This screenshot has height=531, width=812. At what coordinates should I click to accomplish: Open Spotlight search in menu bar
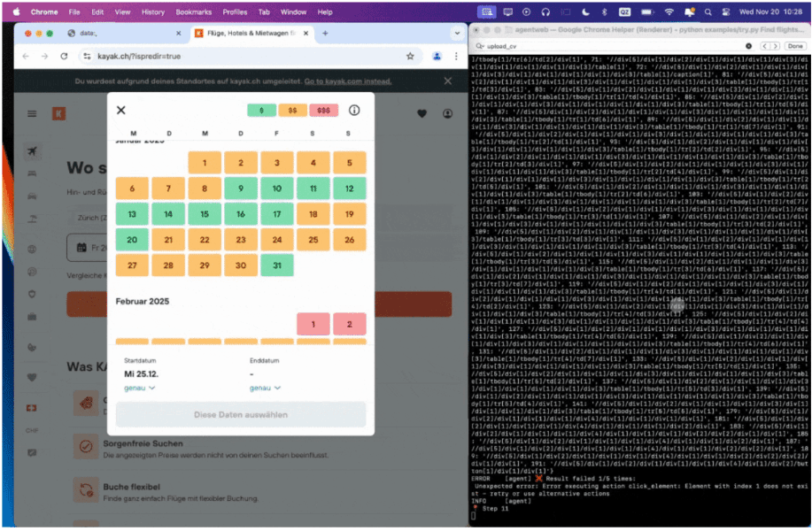(x=708, y=12)
